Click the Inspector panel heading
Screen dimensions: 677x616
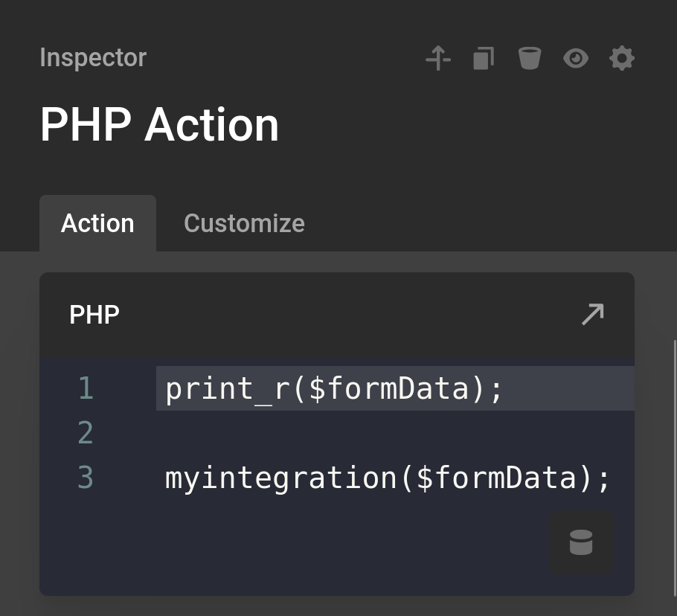pos(92,57)
